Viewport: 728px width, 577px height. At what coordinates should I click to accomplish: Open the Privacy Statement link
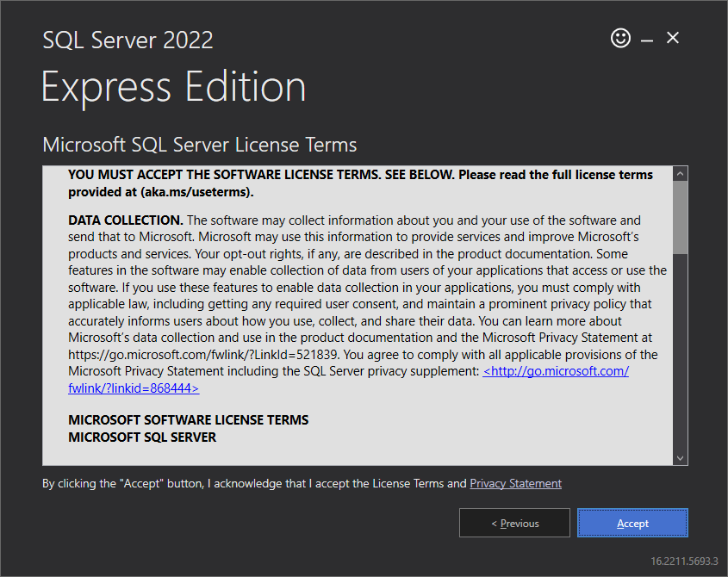point(515,483)
